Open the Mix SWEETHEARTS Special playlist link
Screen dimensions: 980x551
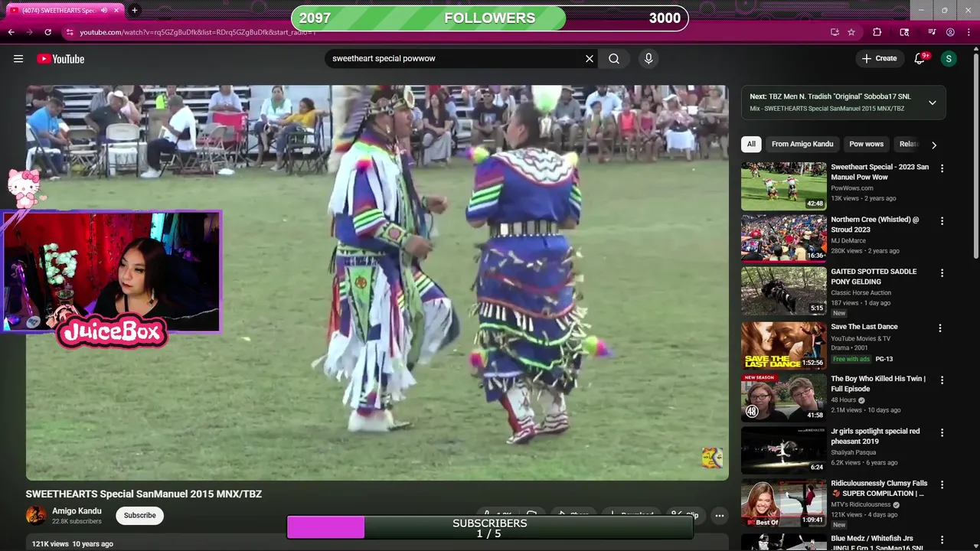[x=827, y=109]
